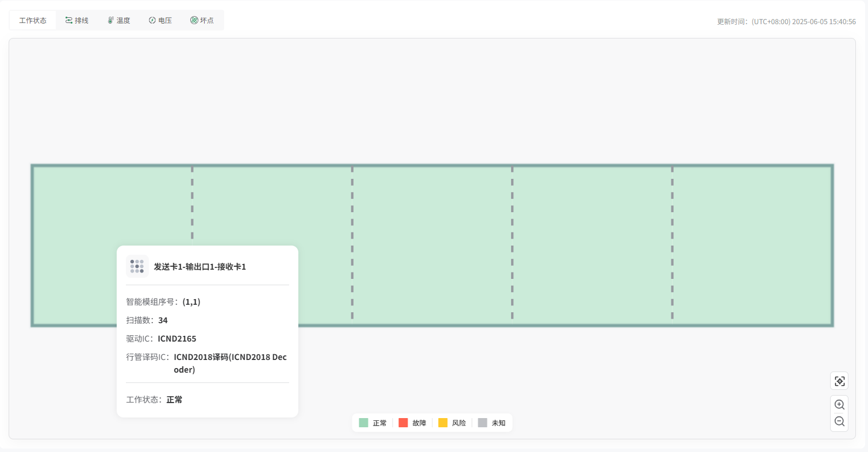Screen dimensions: 868x452
Task: Click the green 正常 legend swatch
Action: click(363, 423)
